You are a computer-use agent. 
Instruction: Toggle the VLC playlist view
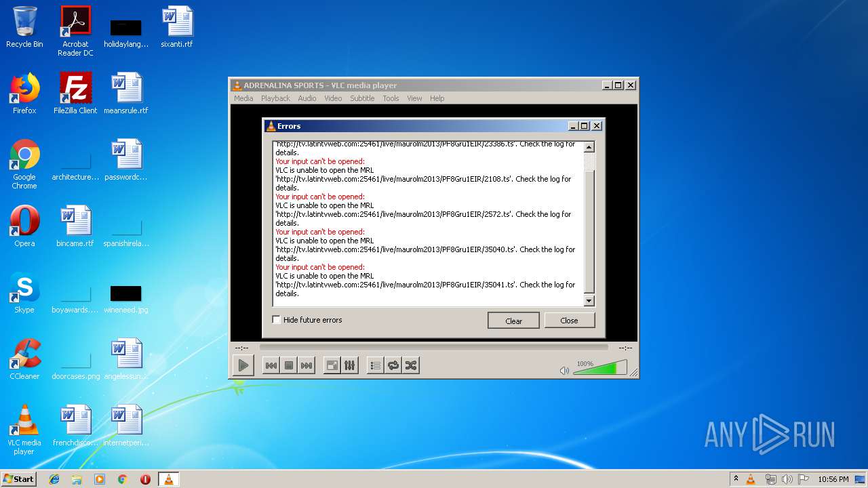(376, 365)
